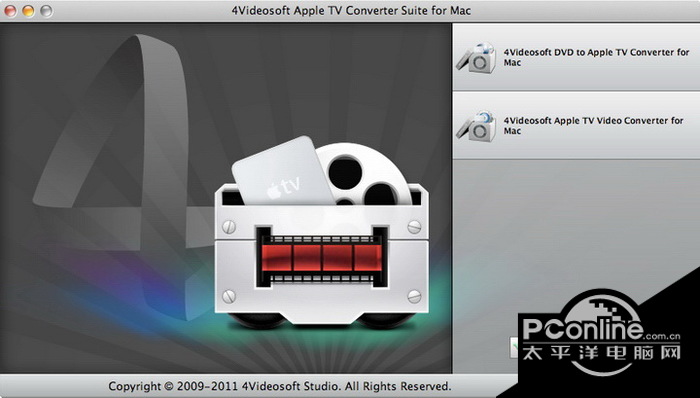Viewport: 700px width, 398px height.
Task: Launch 4Videosoft DVD to Apple TV Converter for Mac
Action: pos(577,57)
